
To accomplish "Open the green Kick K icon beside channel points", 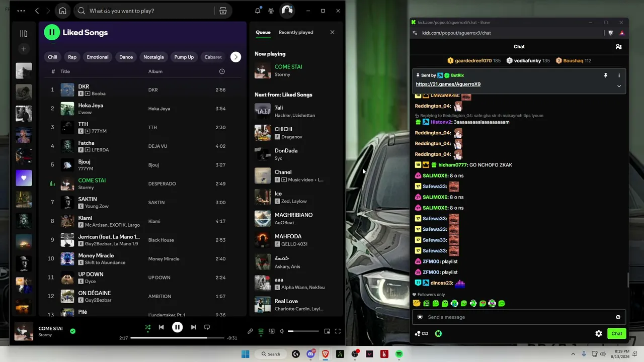I will (438, 333).
